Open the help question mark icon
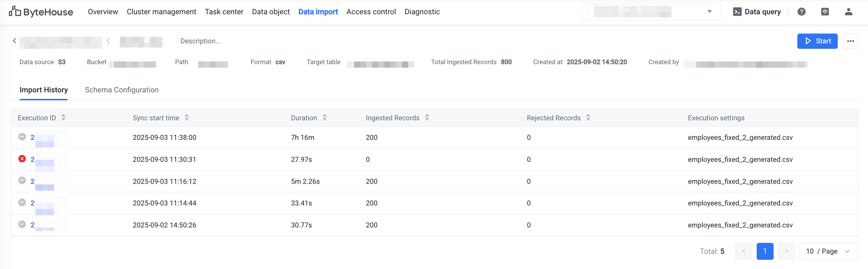The image size is (868, 269). click(801, 12)
